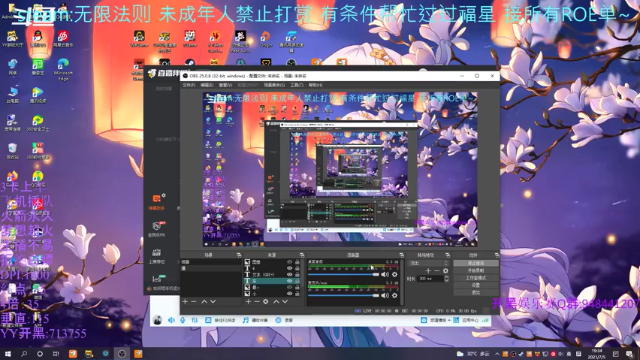Screen dimensions: 640x360
Task: Open source properties gear in Sources
Action: tap(266, 302)
